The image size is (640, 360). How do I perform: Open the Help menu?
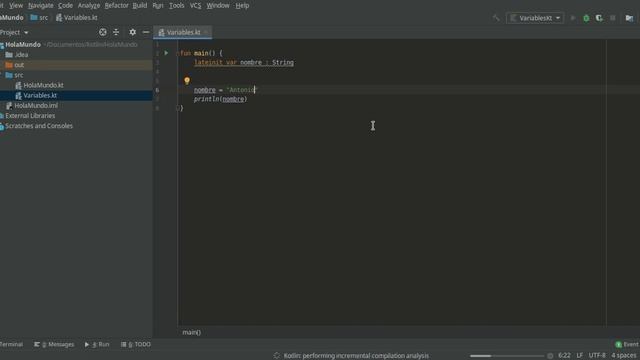click(x=242, y=5)
